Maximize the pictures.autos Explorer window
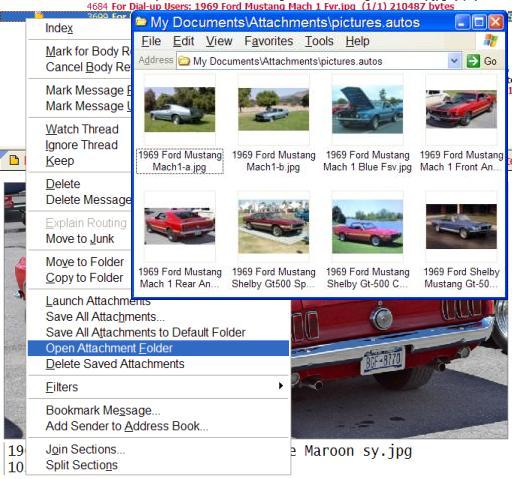 (x=479, y=23)
